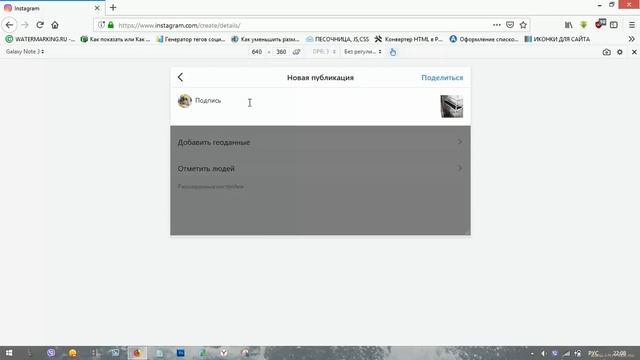Click the profile avatar next to caption
This screenshot has height=360, width=640.
click(184, 101)
